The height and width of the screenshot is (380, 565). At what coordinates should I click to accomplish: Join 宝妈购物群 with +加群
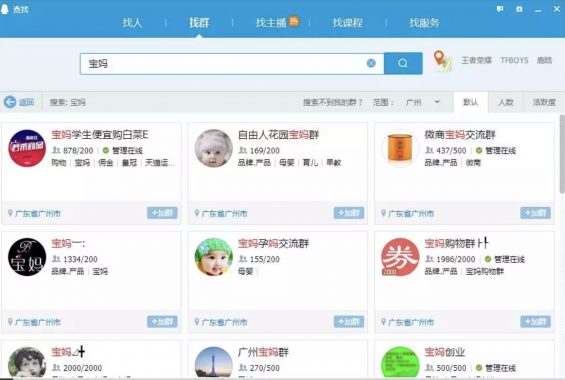[x=535, y=322]
